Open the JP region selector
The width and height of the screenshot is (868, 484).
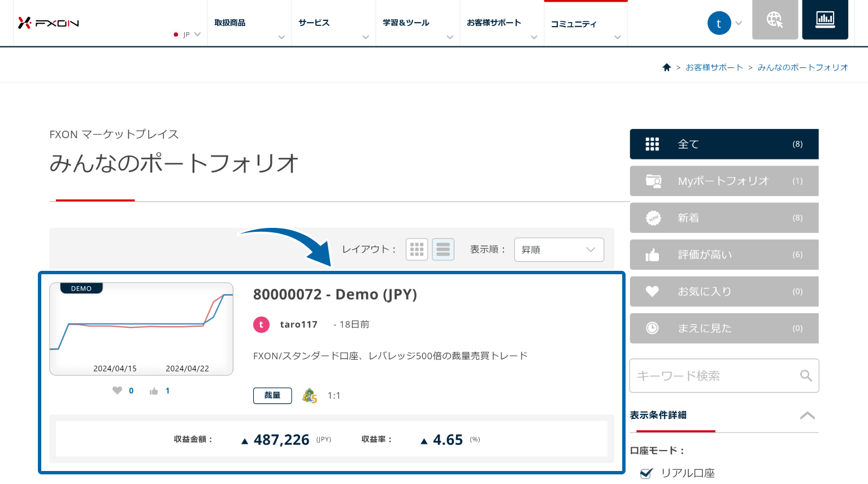point(187,34)
